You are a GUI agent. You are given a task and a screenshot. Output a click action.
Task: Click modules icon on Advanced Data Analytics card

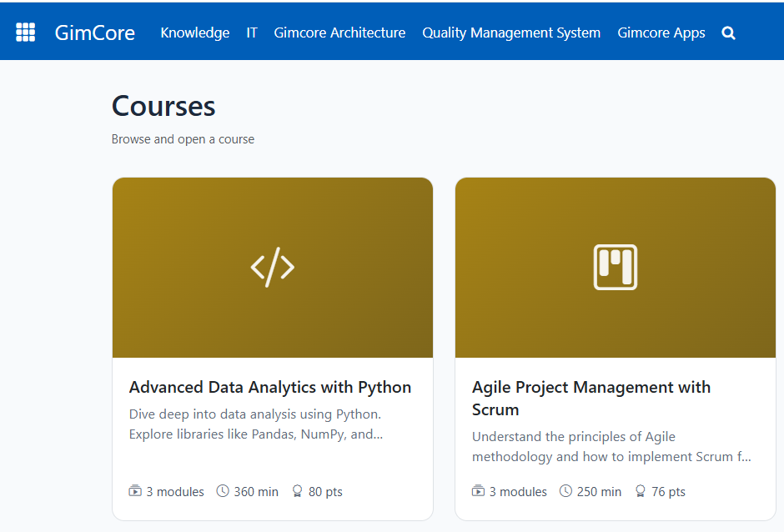pos(135,491)
